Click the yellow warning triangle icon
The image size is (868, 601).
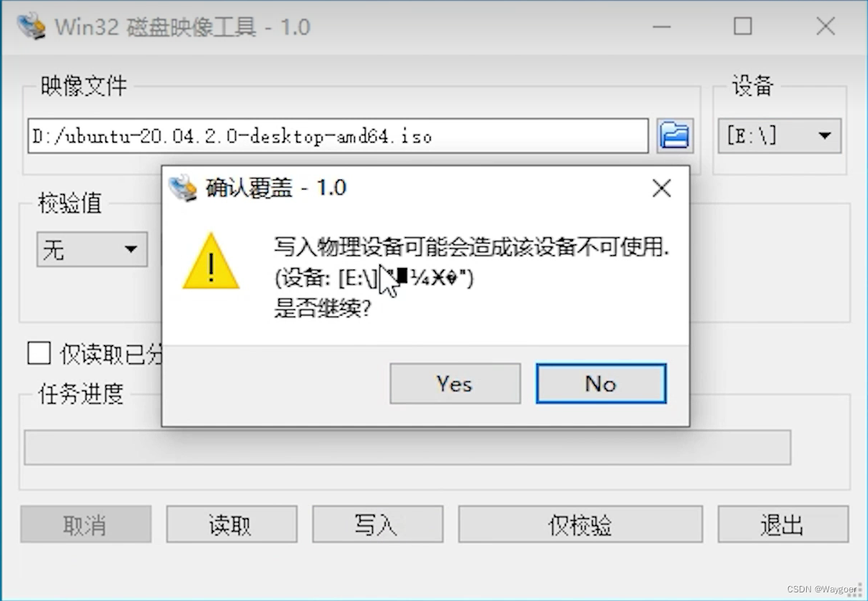pos(211,261)
